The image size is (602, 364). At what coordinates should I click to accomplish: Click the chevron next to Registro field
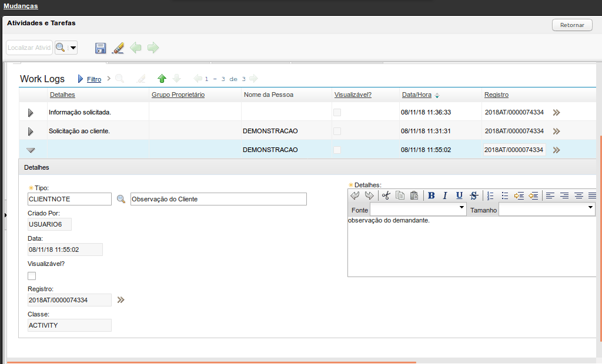[x=121, y=300]
